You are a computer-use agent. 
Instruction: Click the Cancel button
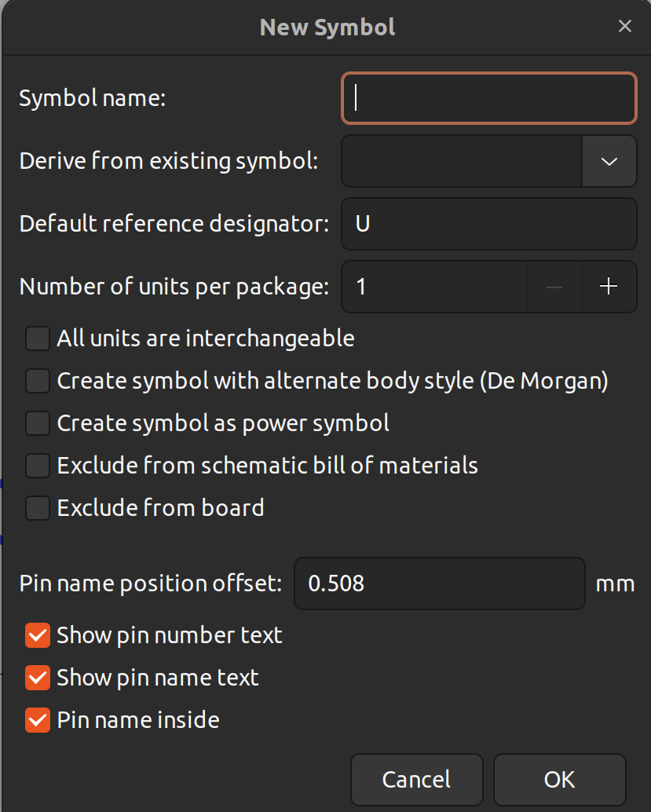point(417,779)
